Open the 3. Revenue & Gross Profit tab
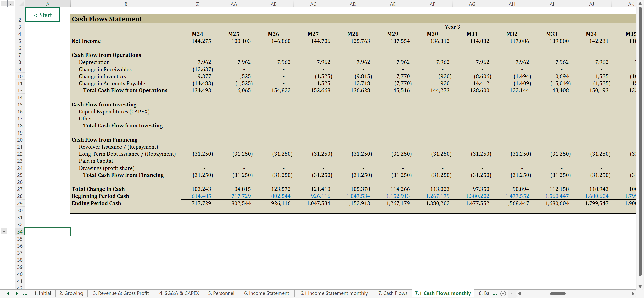The height and width of the screenshot is (298, 644). point(121,293)
